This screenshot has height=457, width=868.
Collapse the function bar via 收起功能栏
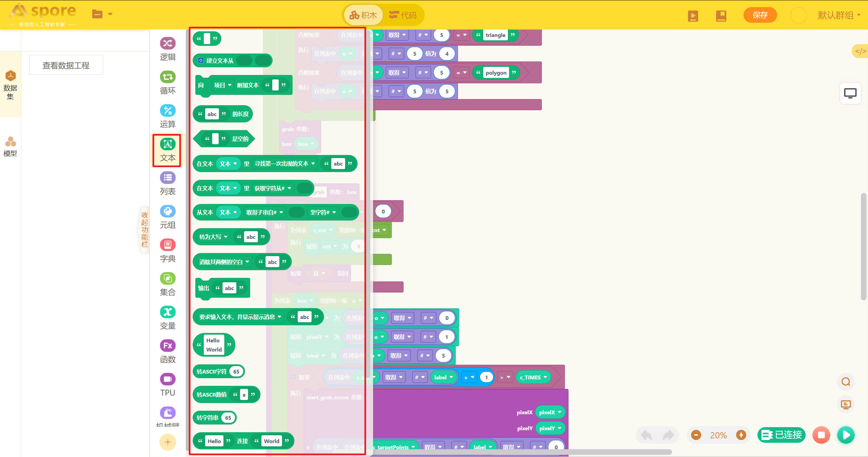coord(145,230)
